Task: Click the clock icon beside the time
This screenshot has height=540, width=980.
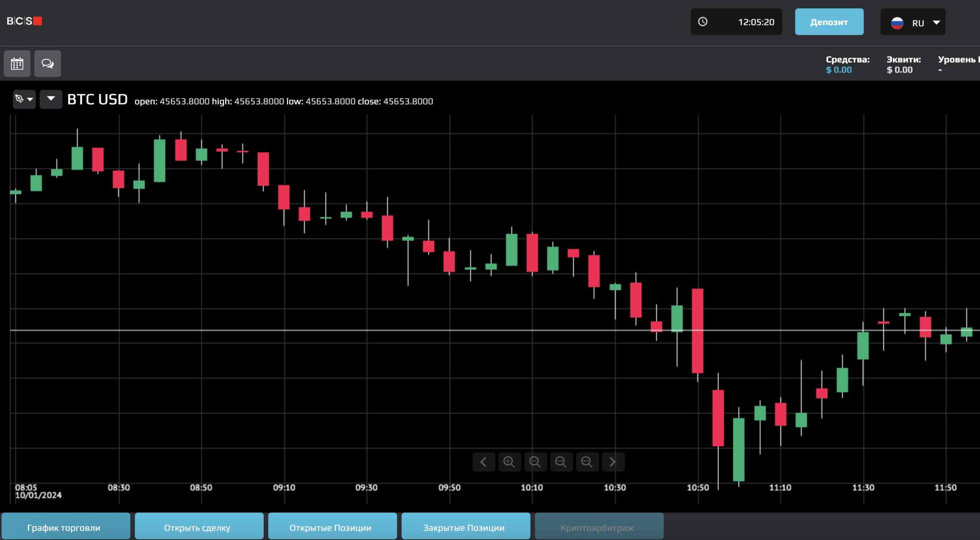Action: (x=703, y=22)
